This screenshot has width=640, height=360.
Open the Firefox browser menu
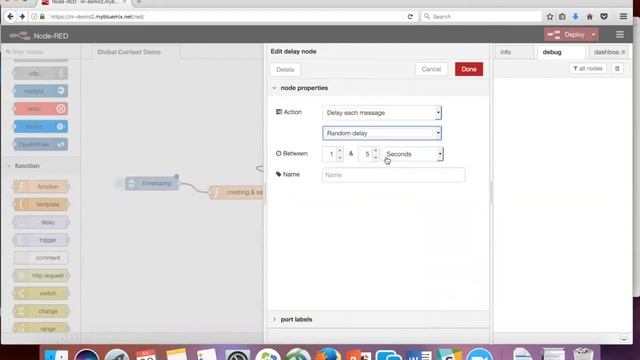623,17
